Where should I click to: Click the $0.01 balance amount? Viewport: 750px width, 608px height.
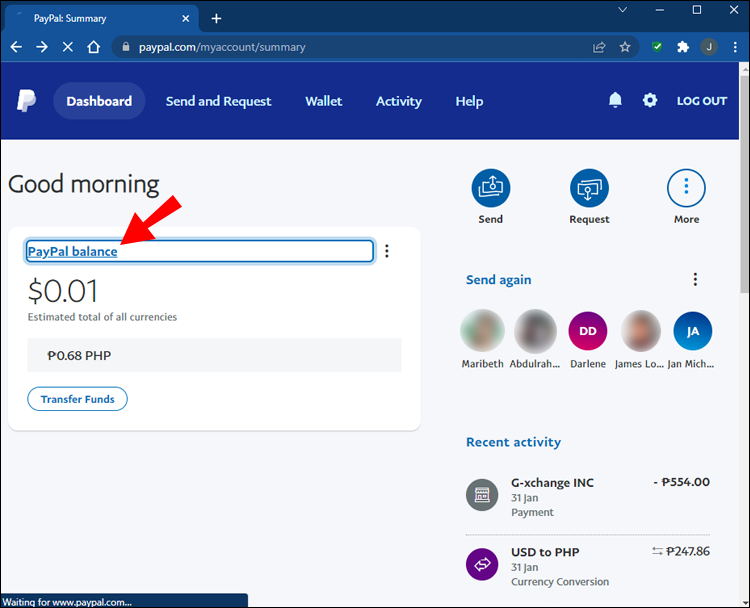tap(63, 291)
